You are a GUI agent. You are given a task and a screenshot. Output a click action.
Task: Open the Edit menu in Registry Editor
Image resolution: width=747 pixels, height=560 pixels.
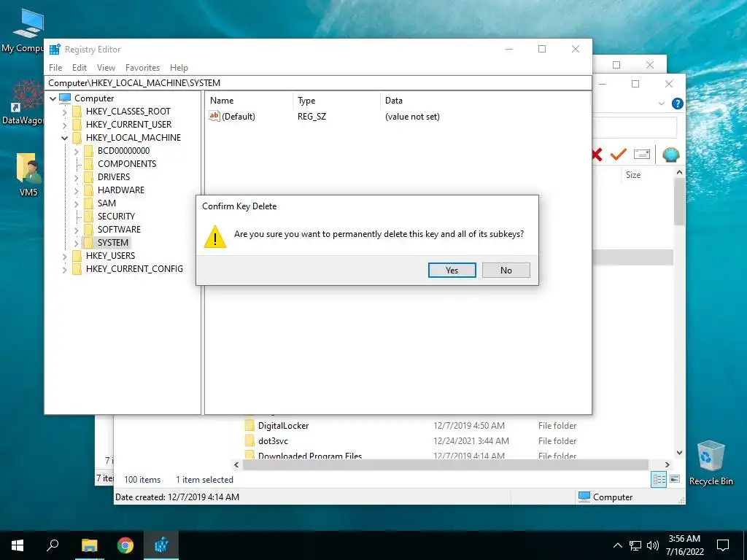coord(79,68)
